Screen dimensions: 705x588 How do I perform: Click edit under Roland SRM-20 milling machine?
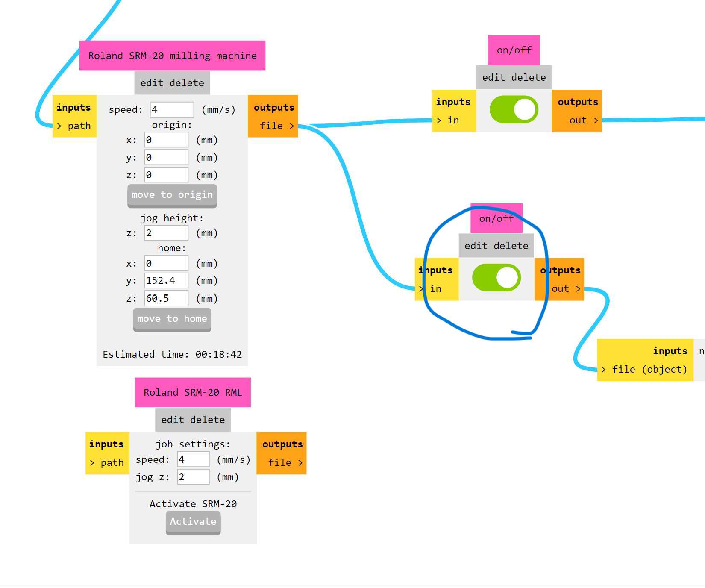(152, 83)
